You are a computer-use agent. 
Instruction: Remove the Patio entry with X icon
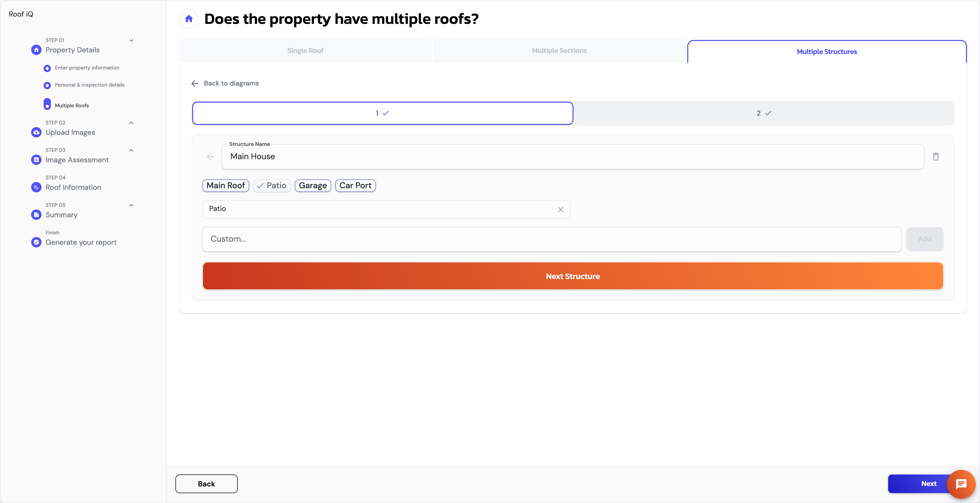pyautogui.click(x=560, y=209)
